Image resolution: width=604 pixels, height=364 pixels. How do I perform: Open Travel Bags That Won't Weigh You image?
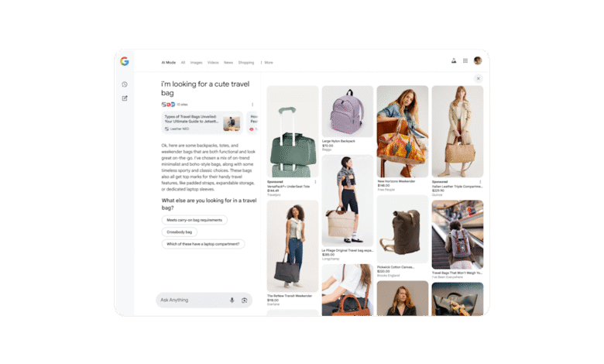click(x=458, y=235)
